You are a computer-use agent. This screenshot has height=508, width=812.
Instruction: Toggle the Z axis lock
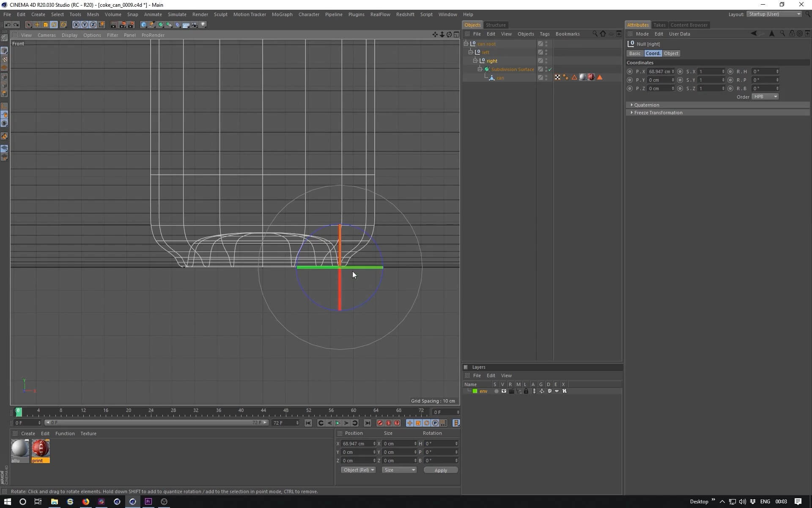(x=93, y=25)
